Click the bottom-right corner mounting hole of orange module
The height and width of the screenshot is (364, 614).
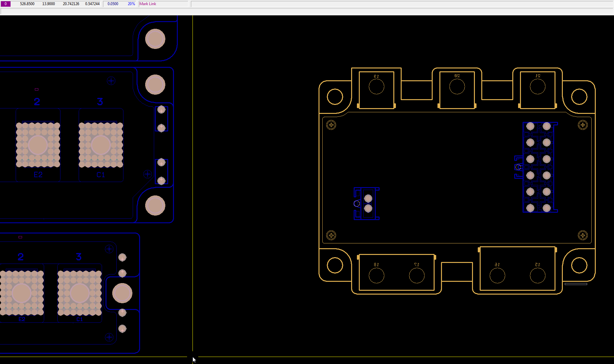point(579,265)
